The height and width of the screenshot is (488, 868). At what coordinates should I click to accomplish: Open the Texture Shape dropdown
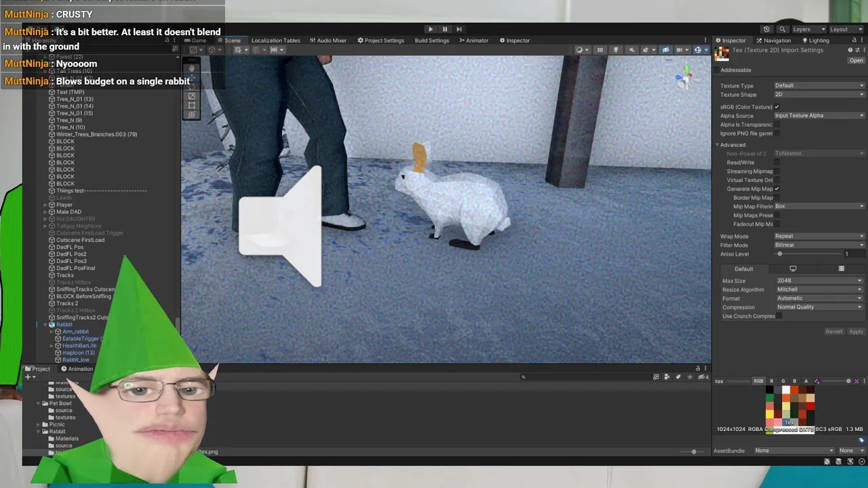point(819,94)
